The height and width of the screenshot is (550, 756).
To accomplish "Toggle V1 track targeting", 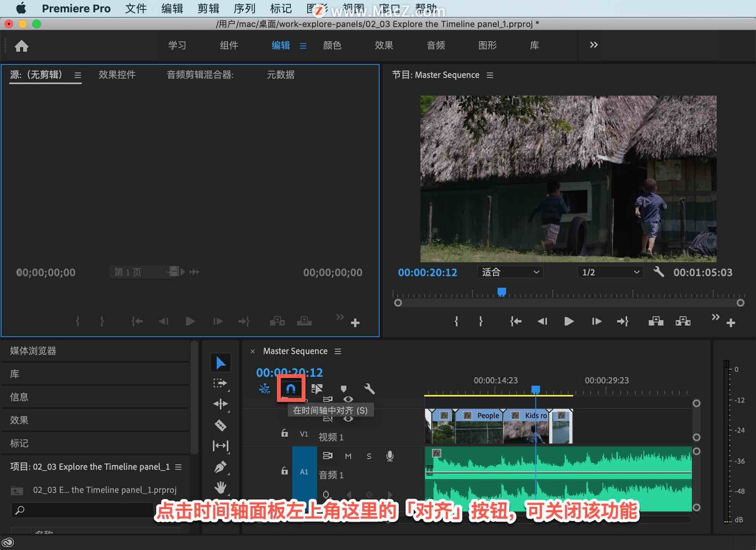I will 304,434.
